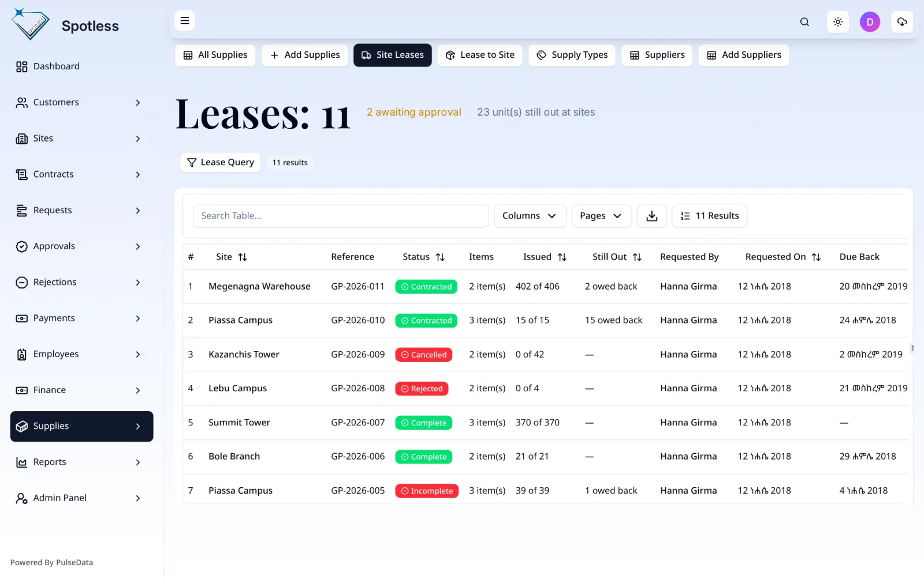The width and height of the screenshot is (924, 578).
Task: Expand the Sites sidebar chevron
Action: (138, 139)
